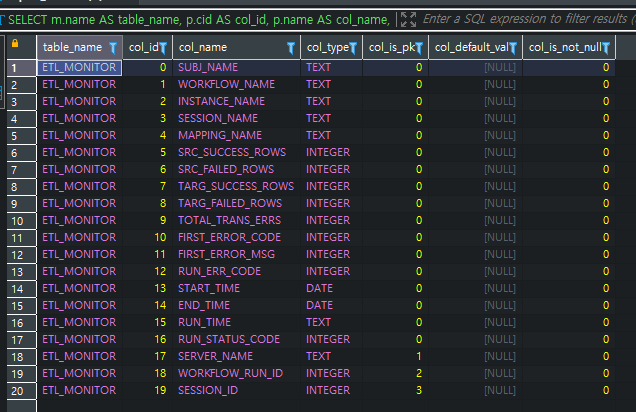Screen dimensions: 636x412
Task: Click the filter icon on col_is_pk column
Action: 419,48
